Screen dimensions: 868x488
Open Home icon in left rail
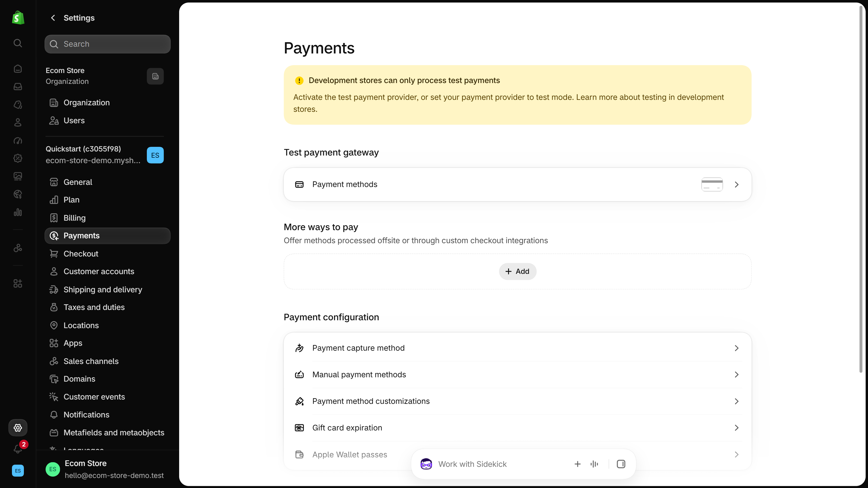18,69
